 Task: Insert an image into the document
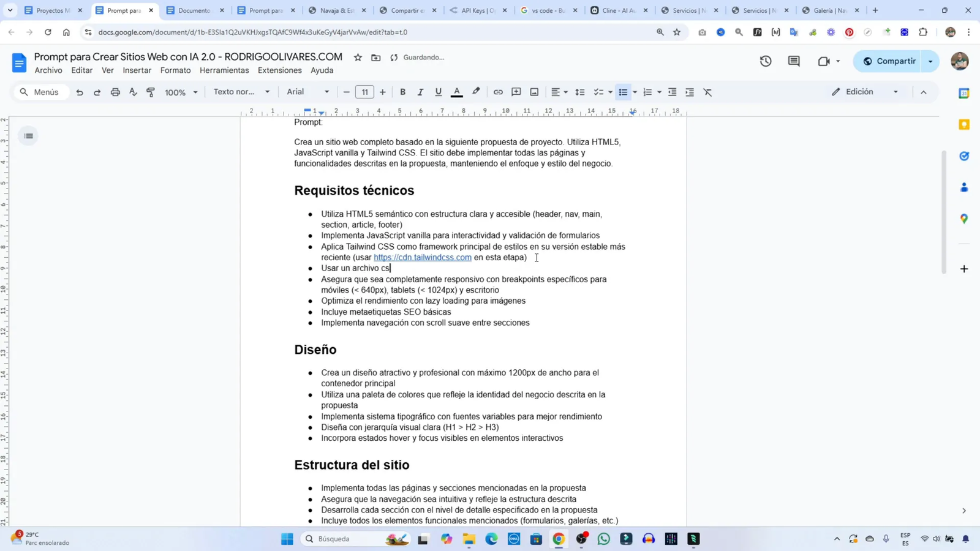533,91
